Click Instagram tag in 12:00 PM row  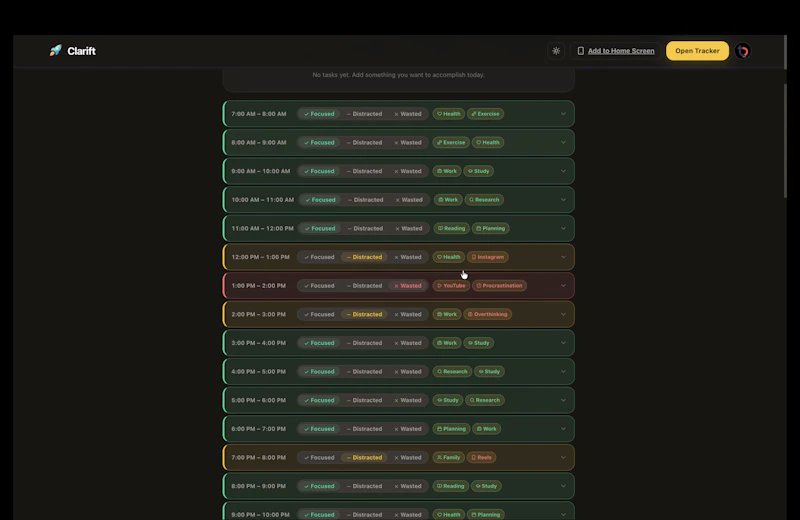tap(487, 257)
